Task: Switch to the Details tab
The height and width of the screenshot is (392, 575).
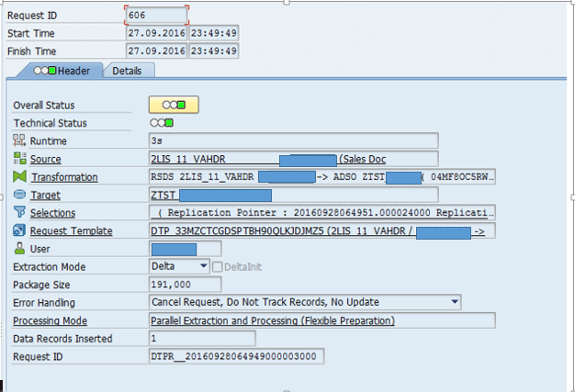Action: click(128, 71)
